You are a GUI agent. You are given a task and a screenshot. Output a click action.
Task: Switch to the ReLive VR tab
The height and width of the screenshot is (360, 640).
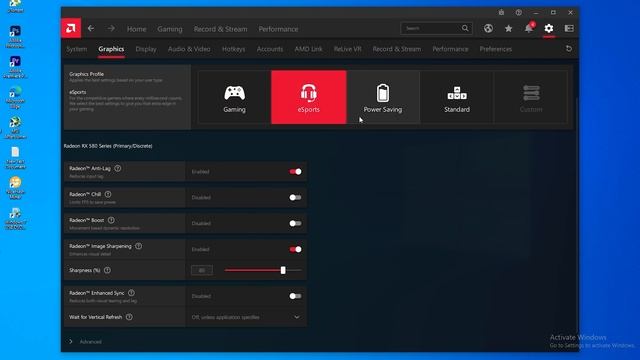pyautogui.click(x=347, y=49)
